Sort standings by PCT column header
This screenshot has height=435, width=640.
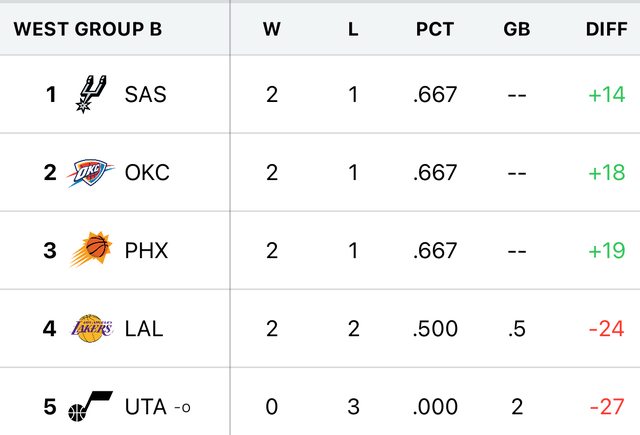coord(435,28)
